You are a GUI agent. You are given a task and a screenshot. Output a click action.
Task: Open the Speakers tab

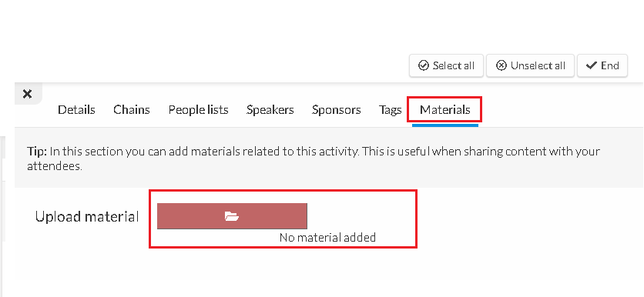(270, 110)
